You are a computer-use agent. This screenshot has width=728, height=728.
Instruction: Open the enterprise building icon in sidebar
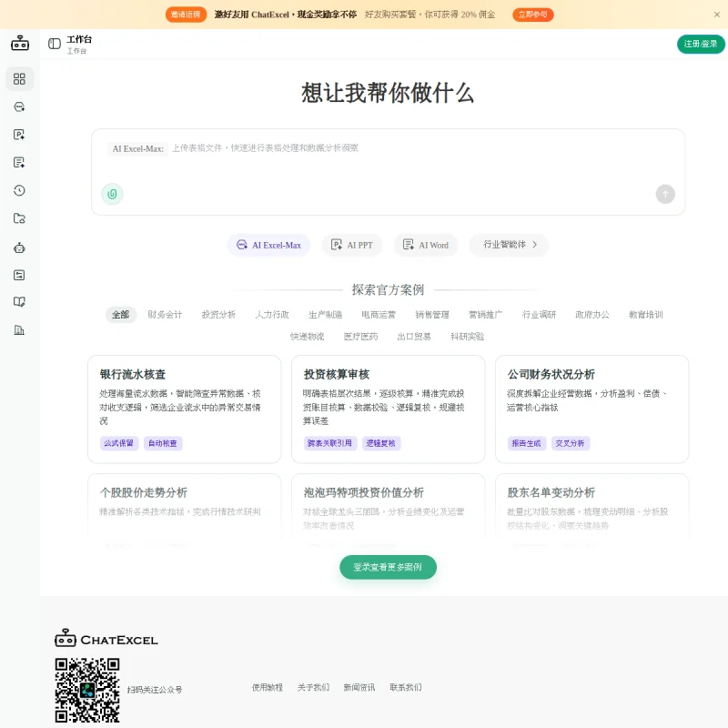coord(19,330)
